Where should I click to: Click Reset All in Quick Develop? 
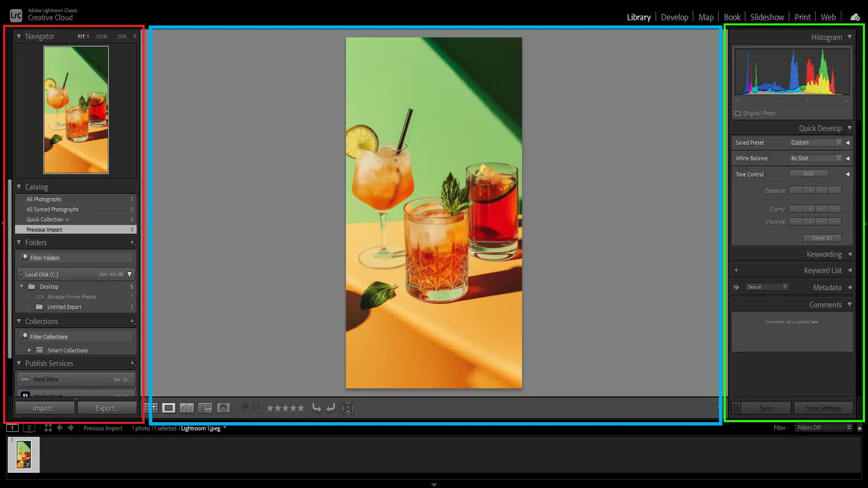822,238
